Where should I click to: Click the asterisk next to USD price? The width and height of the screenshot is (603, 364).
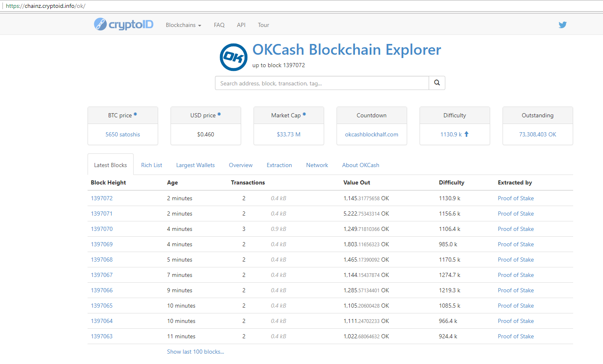click(219, 114)
